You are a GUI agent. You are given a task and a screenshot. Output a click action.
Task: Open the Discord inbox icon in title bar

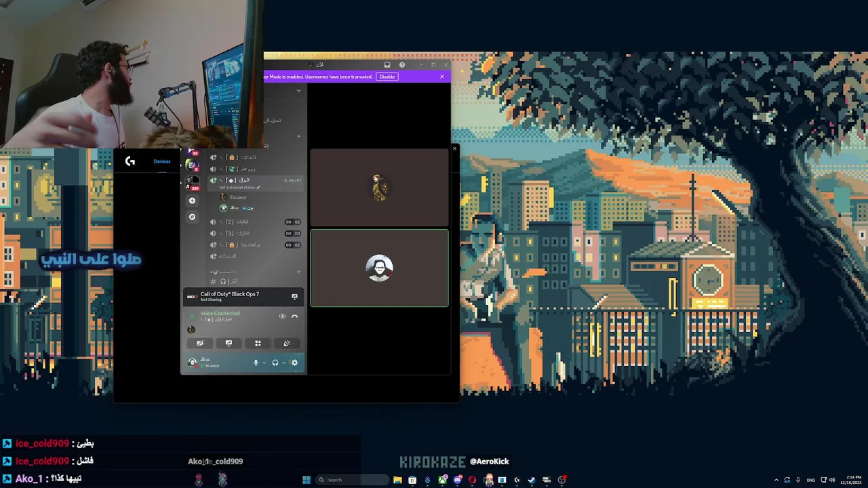(387, 65)
